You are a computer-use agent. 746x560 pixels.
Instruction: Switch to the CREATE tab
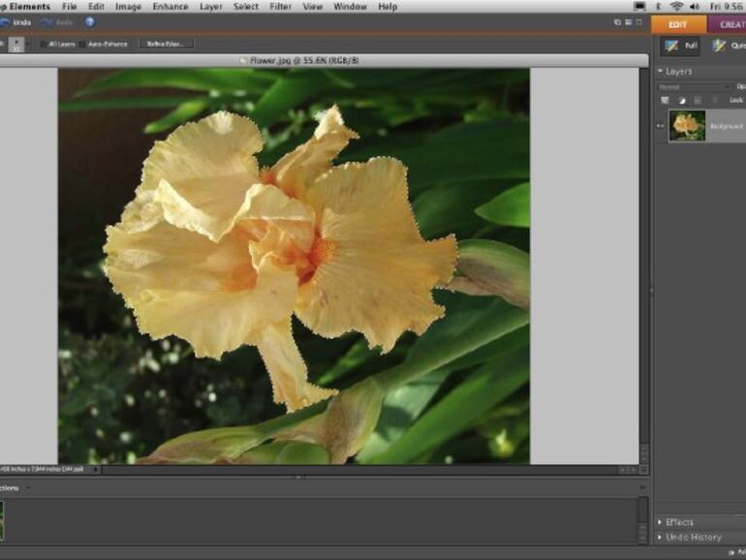(x=729, y=24)
